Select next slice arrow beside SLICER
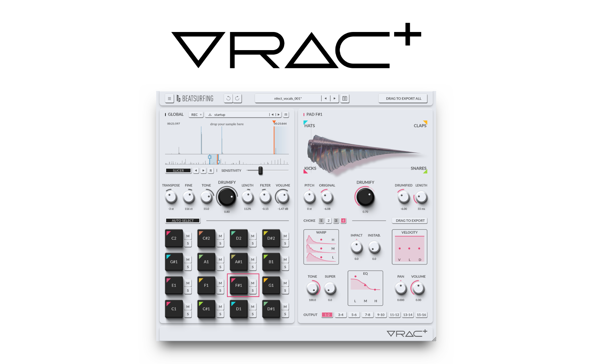The width and height of the screenshot is (592, 364). point(203,171)
